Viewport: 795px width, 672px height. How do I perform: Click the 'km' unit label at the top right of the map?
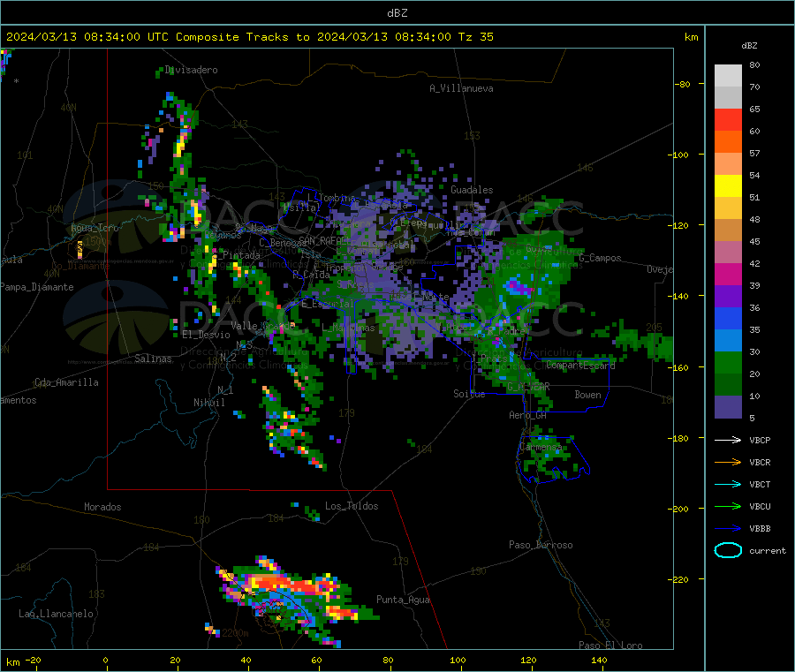(x=691, y=37)
